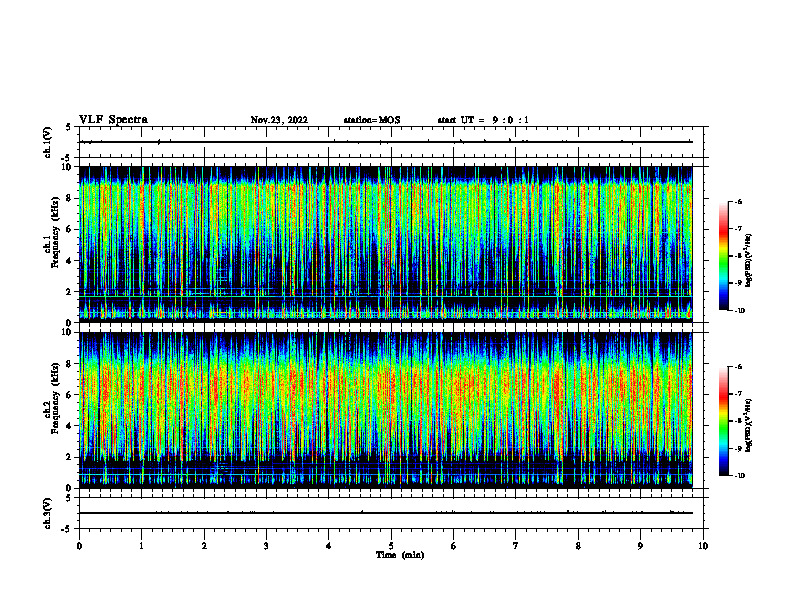
Task: Click the 'Time (min)' axis label
Action: [400, 555]
